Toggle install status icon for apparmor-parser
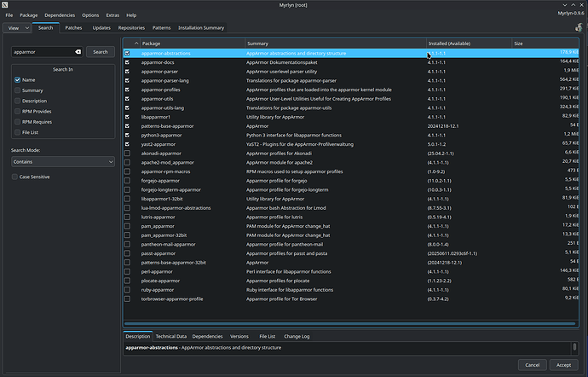The width and height of the screenshot is (588, 377). [x=128, y=72]
